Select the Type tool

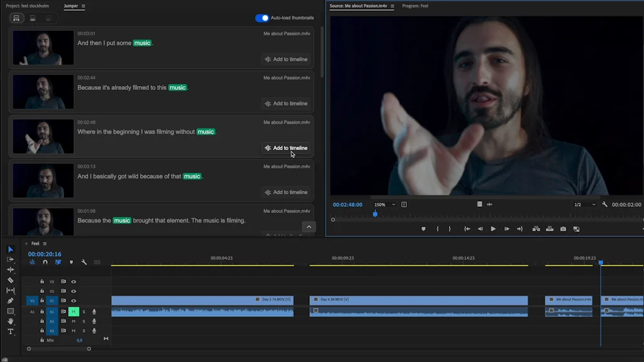[x=11, y=332]
